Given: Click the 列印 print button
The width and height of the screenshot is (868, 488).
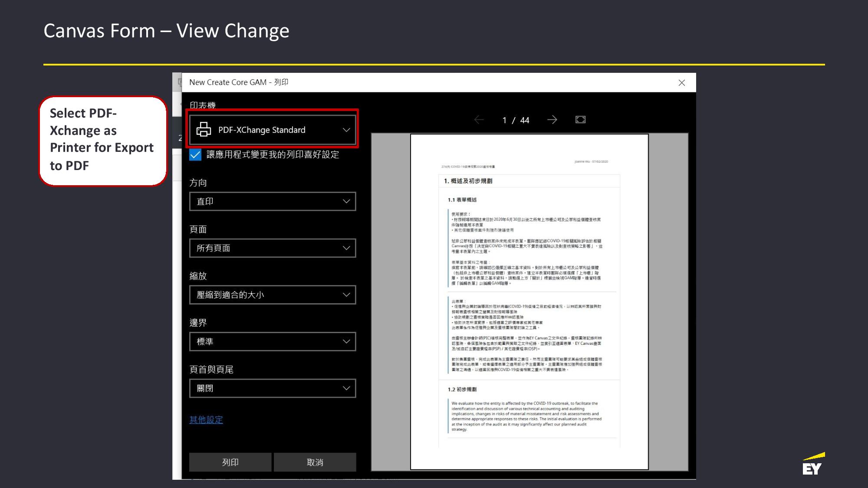Looking at the screenshot, I should pyautogui.click(x=230, y=462).
